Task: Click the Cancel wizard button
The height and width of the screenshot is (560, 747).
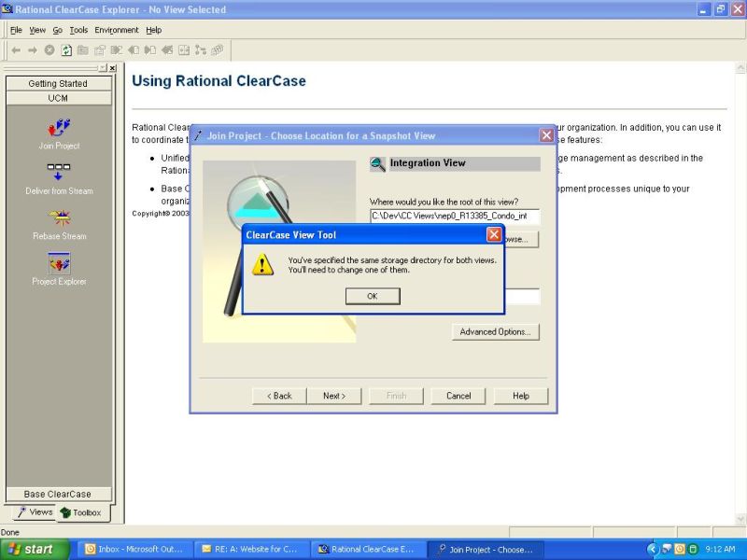Action: (x=458, y=396)
